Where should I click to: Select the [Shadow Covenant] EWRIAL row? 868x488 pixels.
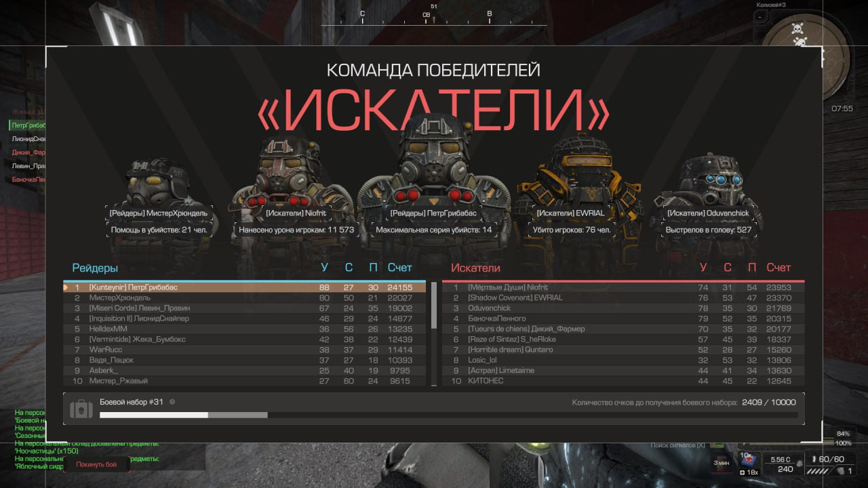point(623,298)
